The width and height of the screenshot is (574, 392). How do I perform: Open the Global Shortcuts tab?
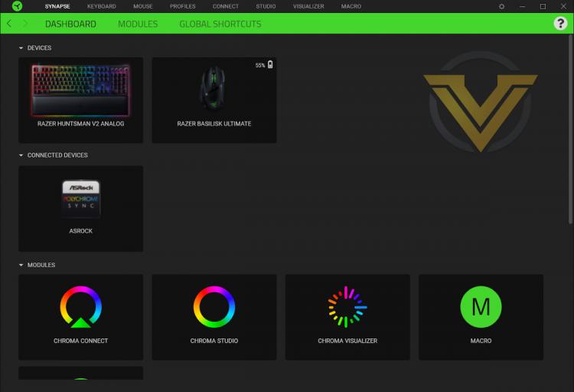220,24
